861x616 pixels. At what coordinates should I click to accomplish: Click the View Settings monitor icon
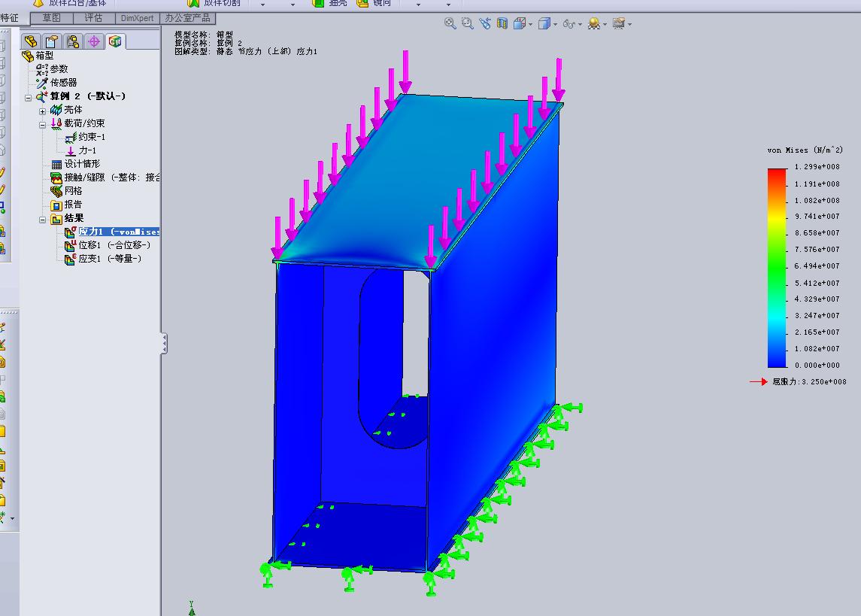(x=619, y=23)
